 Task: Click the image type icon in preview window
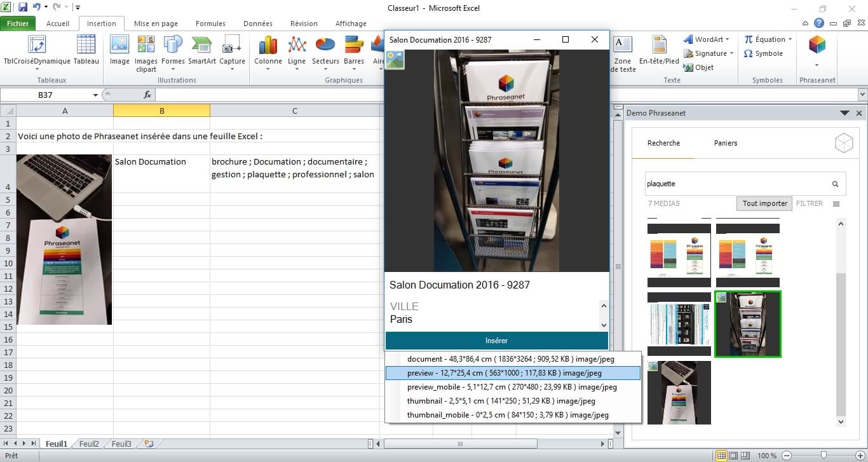click(395, 60)
